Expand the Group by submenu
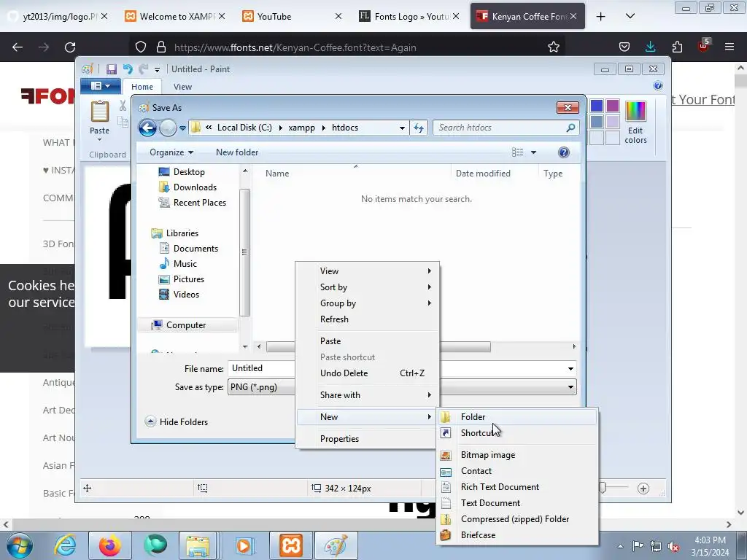Image resolution: width=747 pixels, height=560 pixels. pyautogui.click(x=367, y=303)
